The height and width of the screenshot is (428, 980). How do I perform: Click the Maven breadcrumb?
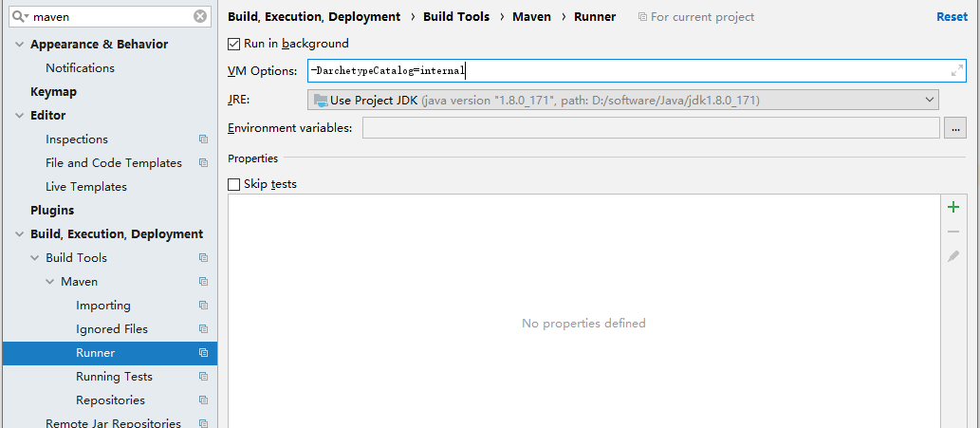(532, 17)
